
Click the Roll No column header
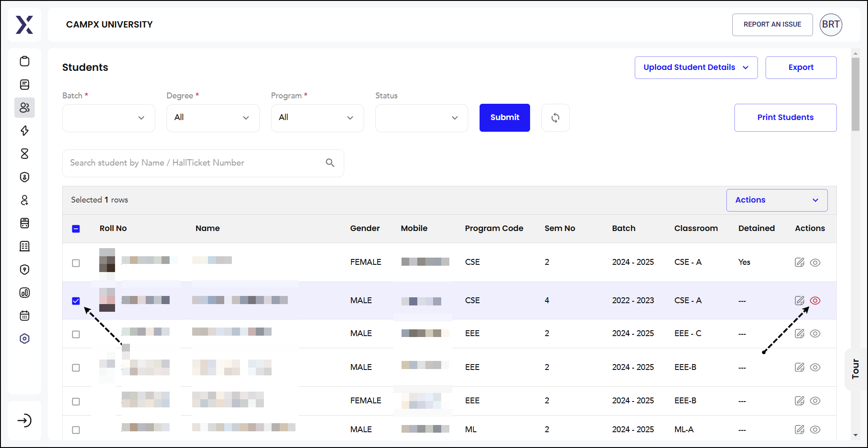click(x=113, y=228)
